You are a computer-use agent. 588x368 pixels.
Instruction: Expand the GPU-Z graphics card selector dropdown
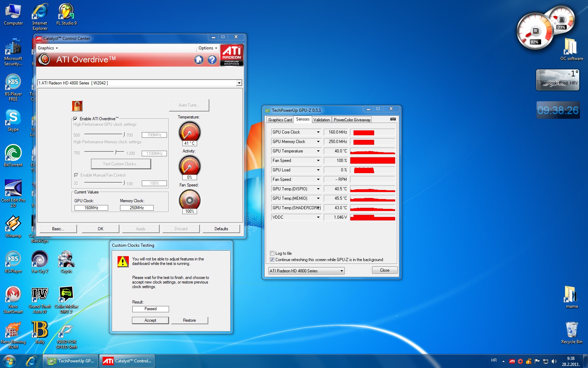[x=341, y=271]
